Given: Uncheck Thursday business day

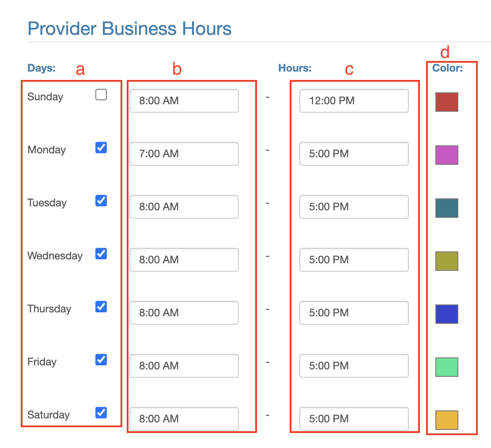Looking at the screenshot, I should tap(101, 307).
